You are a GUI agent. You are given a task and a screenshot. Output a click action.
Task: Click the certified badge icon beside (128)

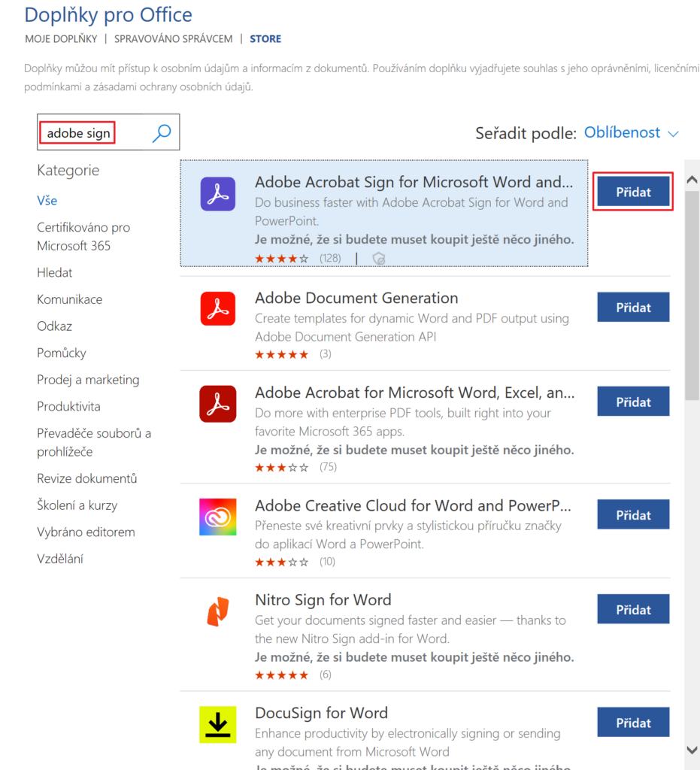(379, 259)
